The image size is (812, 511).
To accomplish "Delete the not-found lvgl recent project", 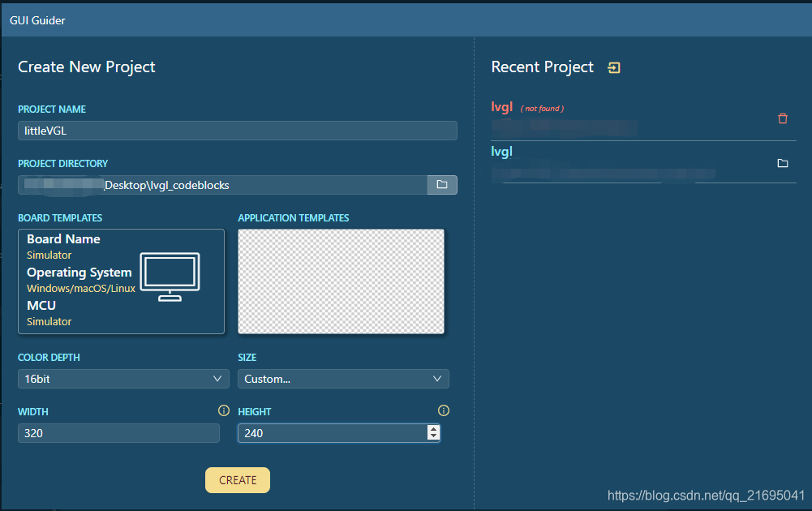I will click(783, 118).
